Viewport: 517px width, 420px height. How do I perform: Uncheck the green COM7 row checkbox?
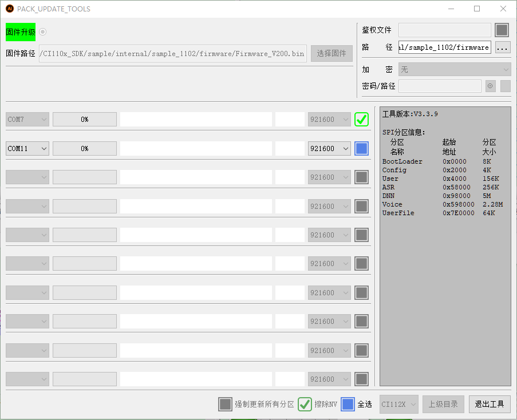tap(361, 119)
